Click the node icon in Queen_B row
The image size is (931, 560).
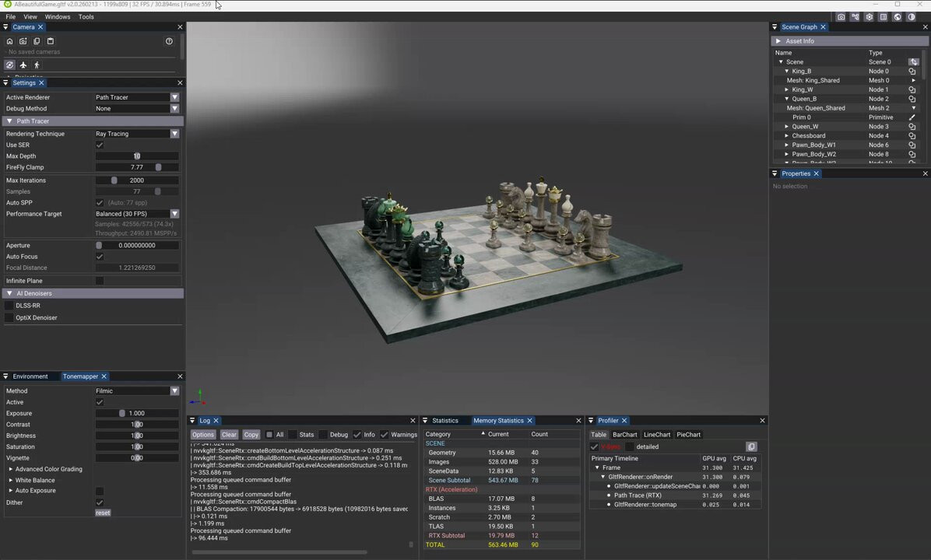coord(912,99)
